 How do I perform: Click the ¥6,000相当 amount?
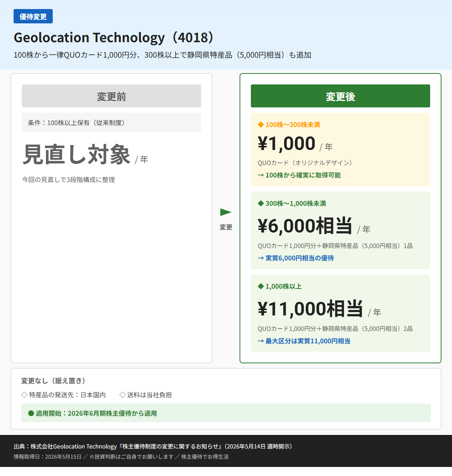click(x=305, y=226)
